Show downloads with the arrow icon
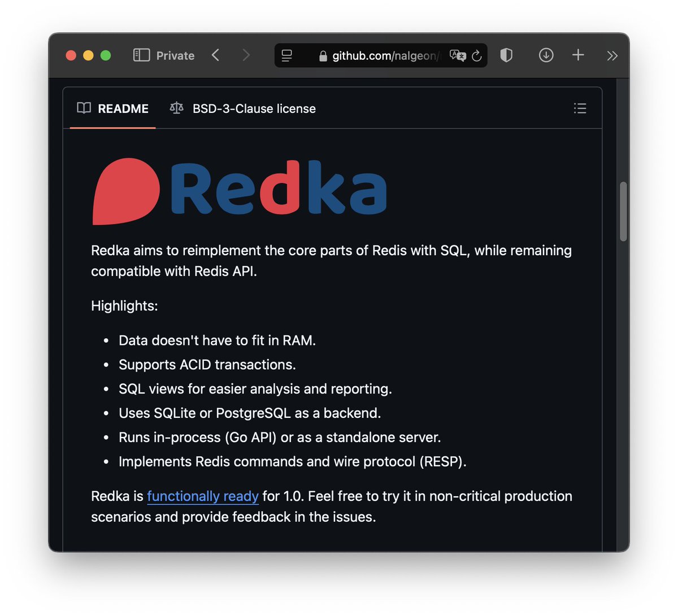This screenshot has width=678, height=616. [546, 55]
